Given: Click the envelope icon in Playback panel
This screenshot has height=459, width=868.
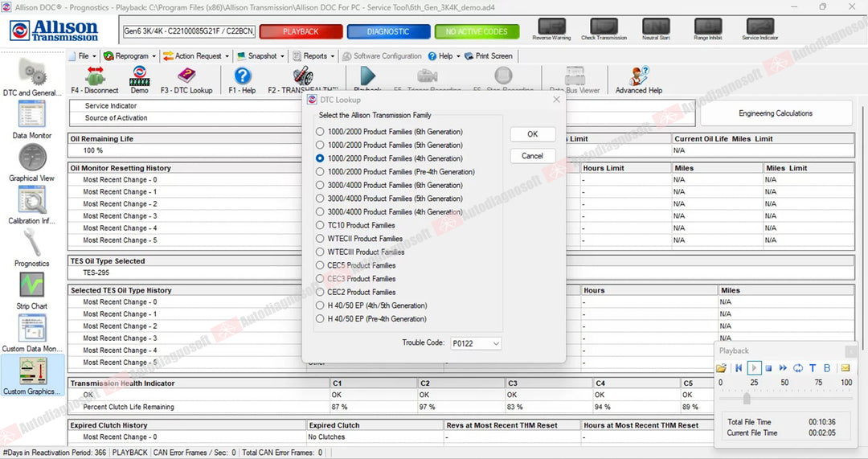Looking at the screenshot, I should pos(845,367).
